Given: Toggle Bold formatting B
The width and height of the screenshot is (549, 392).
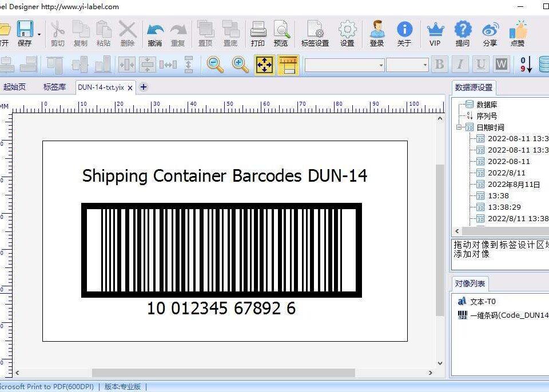Looking at the screenshot, I should (439, 65).
